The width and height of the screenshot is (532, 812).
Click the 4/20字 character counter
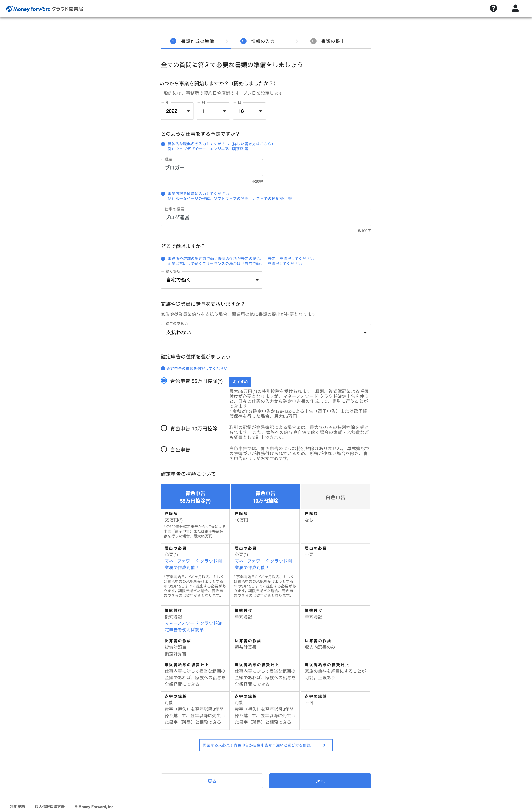pos(257,181)
